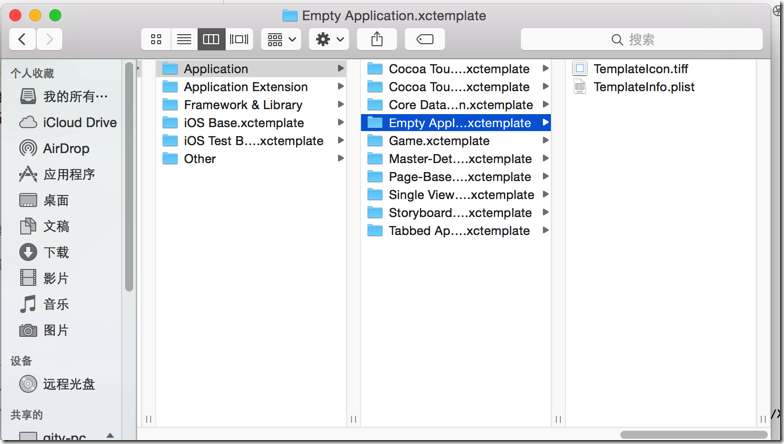Expand arrow of Other folder row
Viewport: 784px width, 444px height.
coord(340,158)
